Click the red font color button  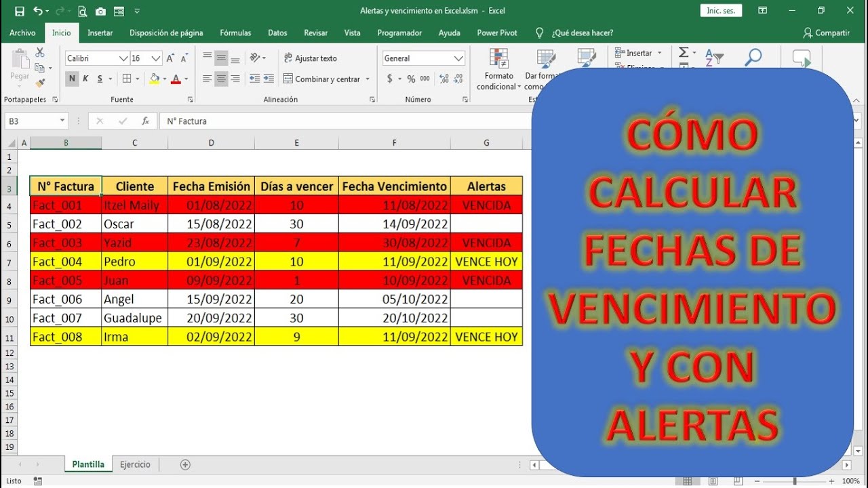(176, 79)
